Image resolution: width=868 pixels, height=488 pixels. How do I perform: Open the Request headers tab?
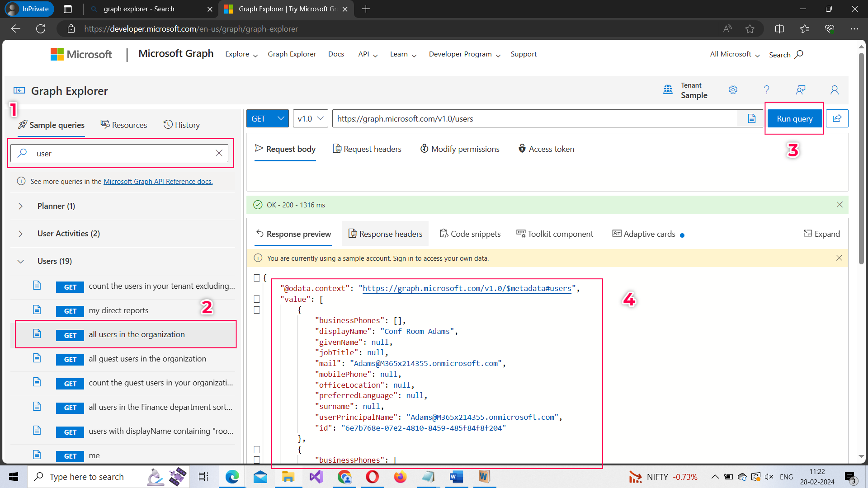coord(367,149)
